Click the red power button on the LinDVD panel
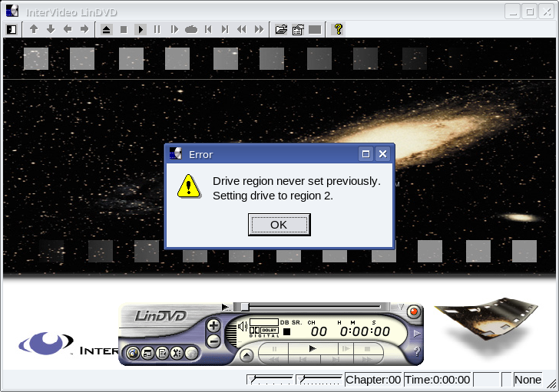Viewport: 559px width, 392px height. pyautogui.click(x=414, y=311)
